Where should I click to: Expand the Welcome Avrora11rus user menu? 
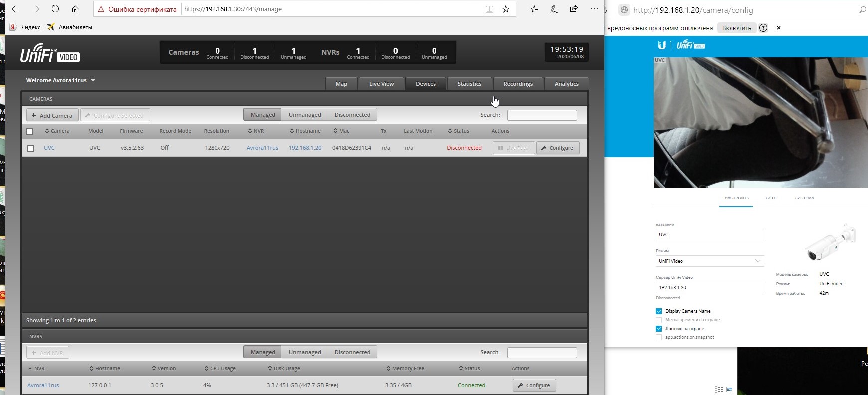[x=60, y=80]
